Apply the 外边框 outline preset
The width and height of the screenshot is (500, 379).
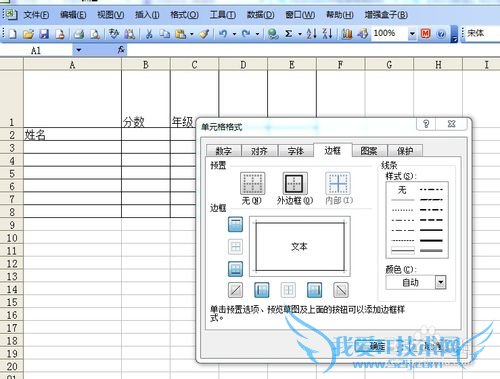(295, 184)
